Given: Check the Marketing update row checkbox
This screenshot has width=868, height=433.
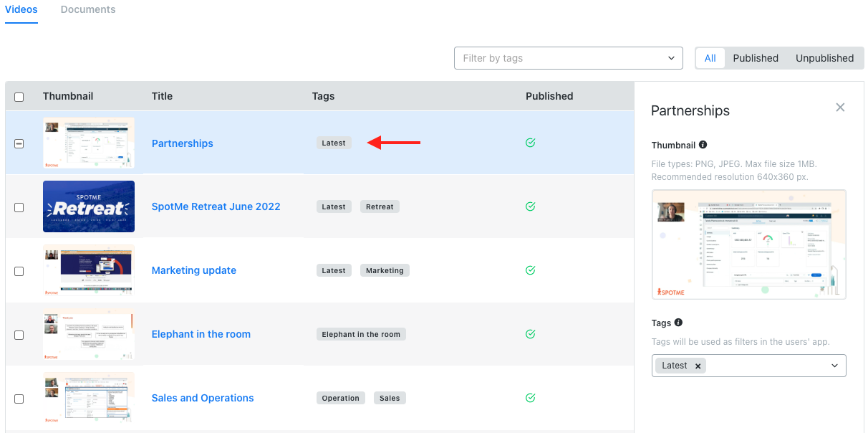Looking at the screenshot, I should point(19,271).
